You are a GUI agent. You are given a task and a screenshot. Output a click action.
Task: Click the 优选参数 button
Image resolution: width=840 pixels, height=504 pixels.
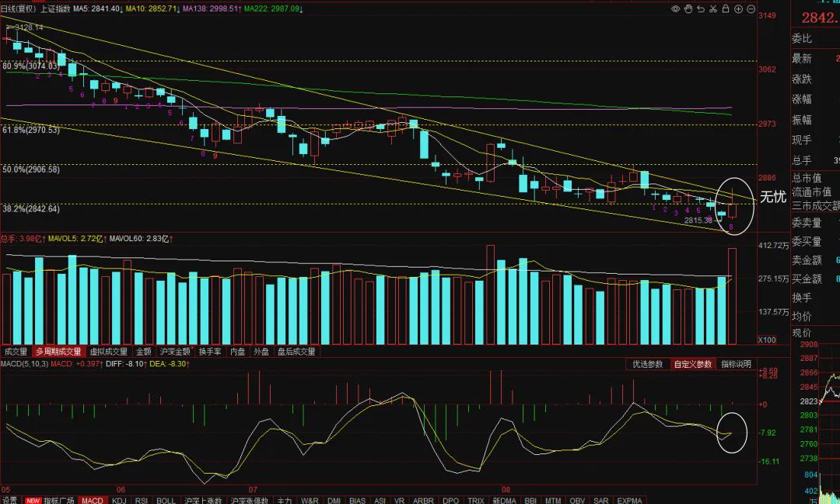648,364
